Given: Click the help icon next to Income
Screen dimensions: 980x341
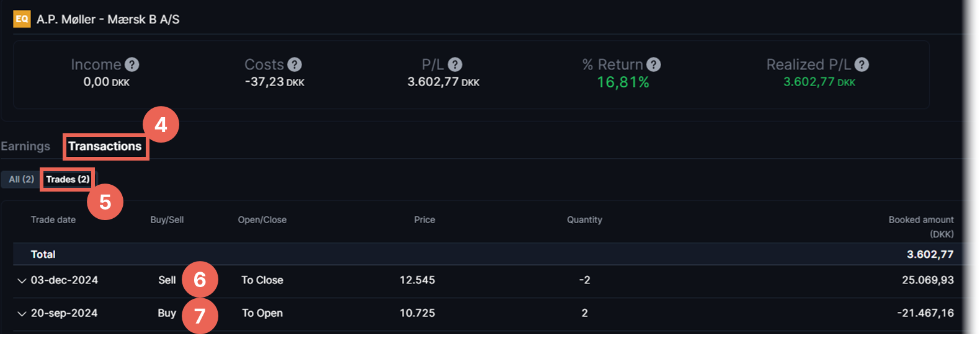Looking at the screenshot, I should [131, 64].
